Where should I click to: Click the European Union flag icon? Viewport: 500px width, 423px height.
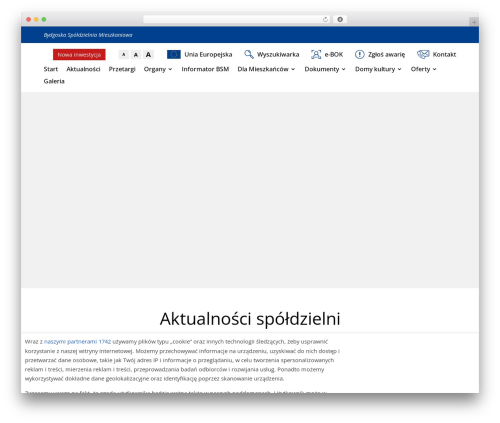click(x=174, y=54)
